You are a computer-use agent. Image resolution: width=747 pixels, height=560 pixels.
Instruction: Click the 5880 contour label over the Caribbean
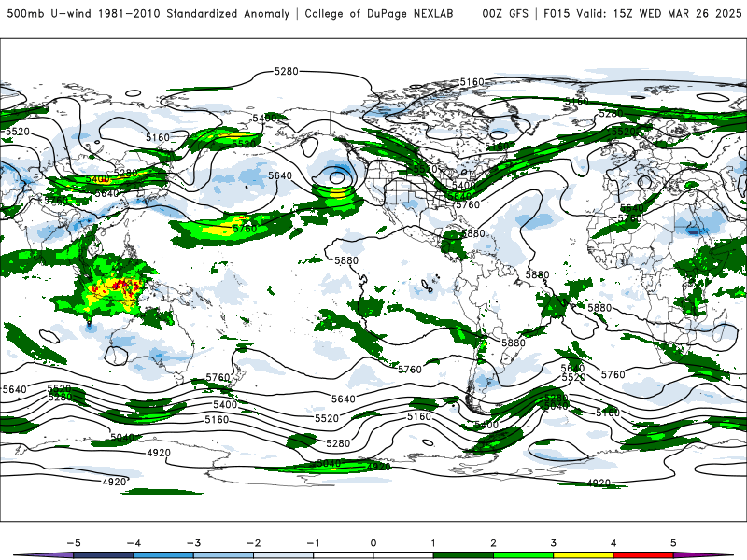click(x=473, y=233)
